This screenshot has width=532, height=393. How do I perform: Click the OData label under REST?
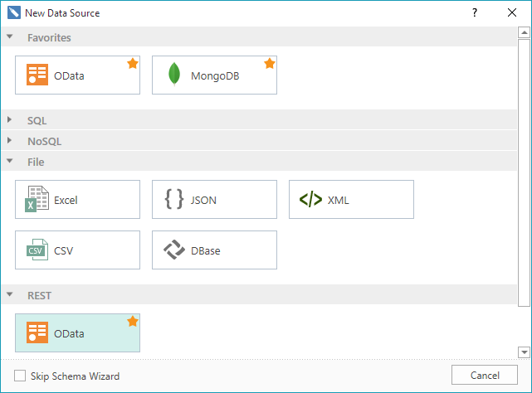[69, 333]
